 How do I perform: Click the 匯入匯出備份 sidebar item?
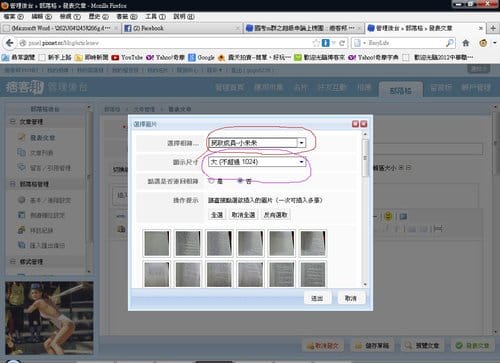click(47, 245)
